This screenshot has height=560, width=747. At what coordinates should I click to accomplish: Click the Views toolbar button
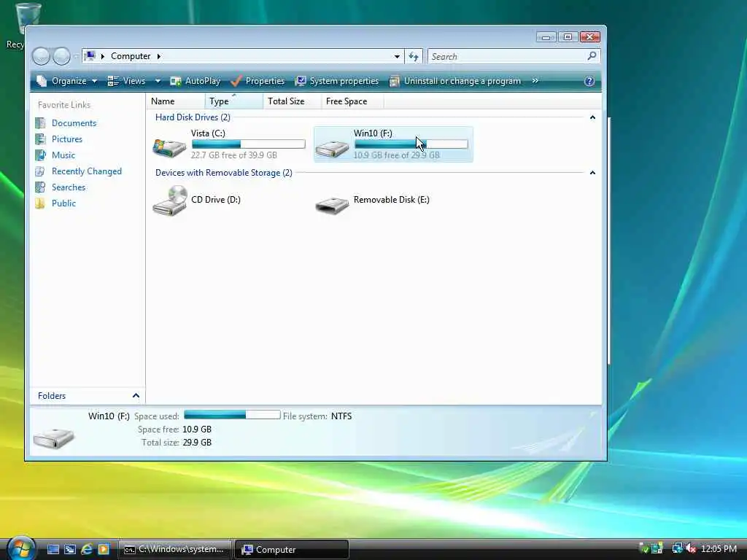point(126,81)
